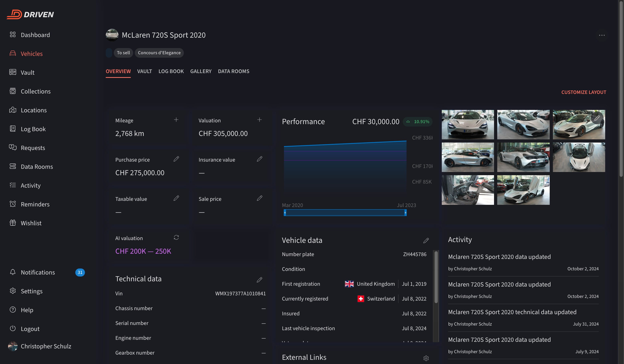This screenshot has height=364, width=624.
Task: Open the front-view McLaren thumbnail
Action: click(468, 125)
